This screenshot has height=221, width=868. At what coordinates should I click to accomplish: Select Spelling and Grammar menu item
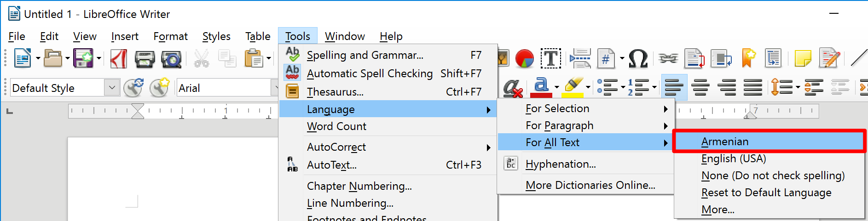388,55
